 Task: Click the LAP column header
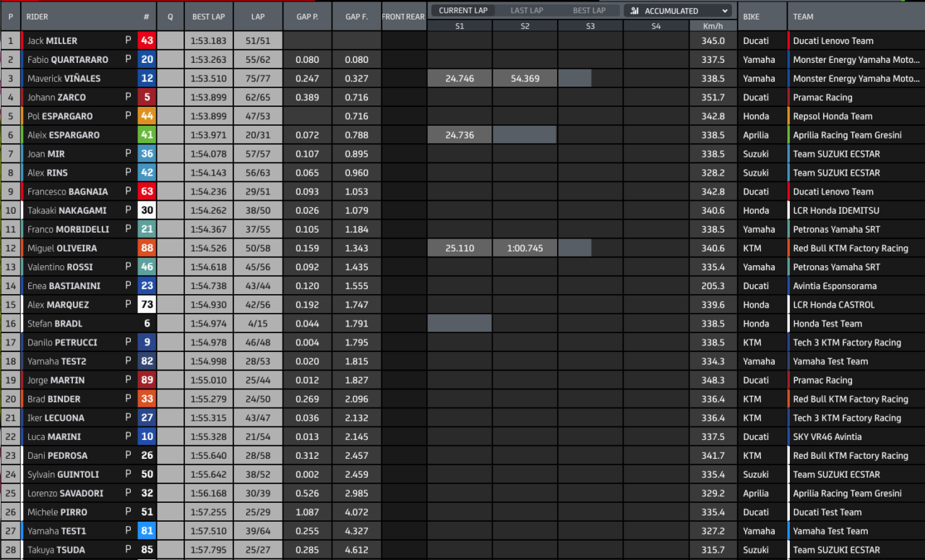click(258, 16)
